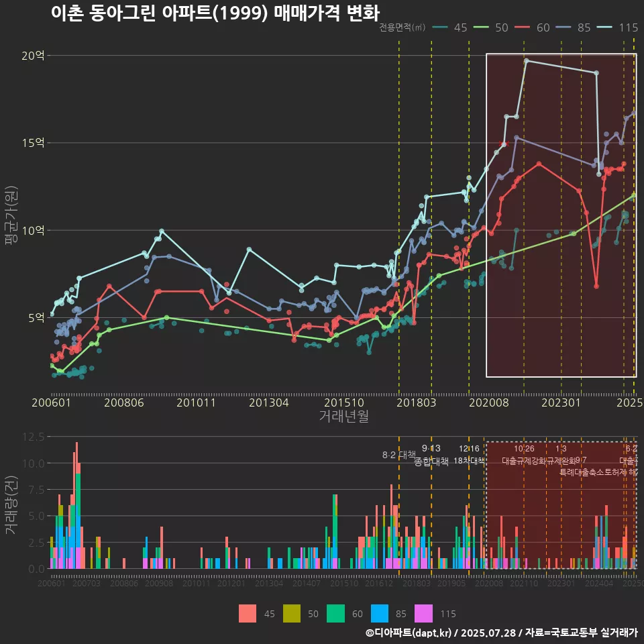The width and height of the screenshot is (644, 644).
Task: Click the 115㎡ peak point near 20억
Action: 527,61
